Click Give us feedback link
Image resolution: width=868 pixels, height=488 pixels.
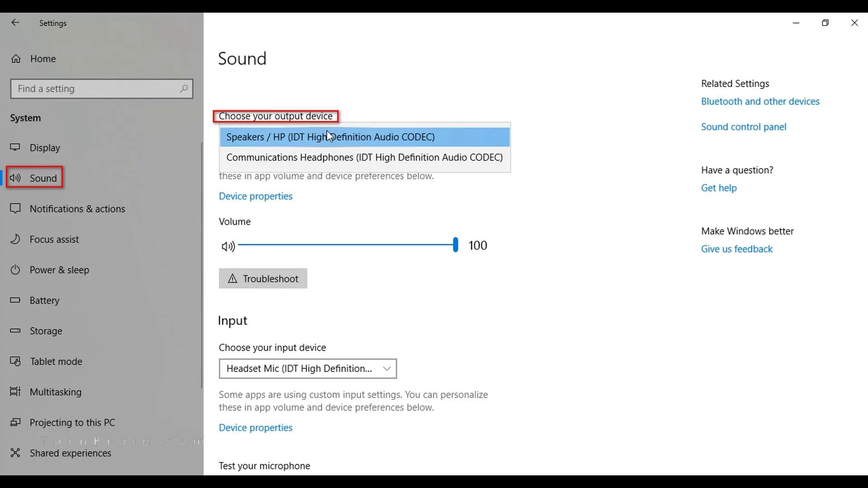pos(736,249)
